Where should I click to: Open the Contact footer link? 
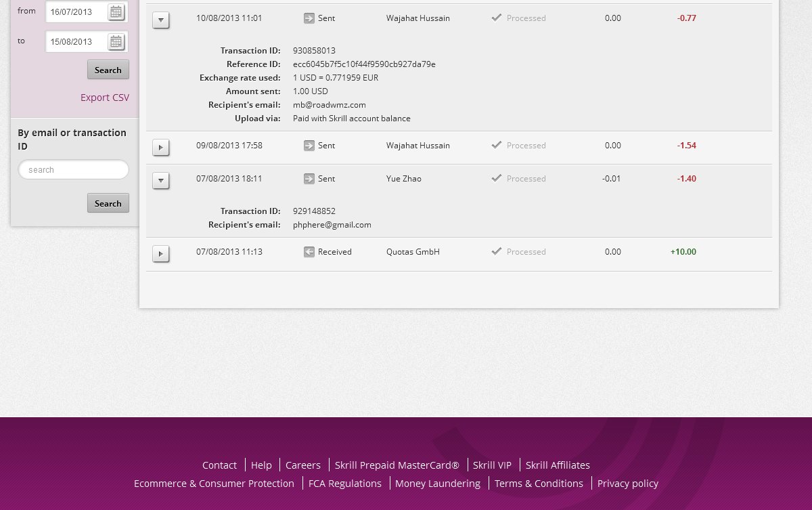[x=219, y=465]
